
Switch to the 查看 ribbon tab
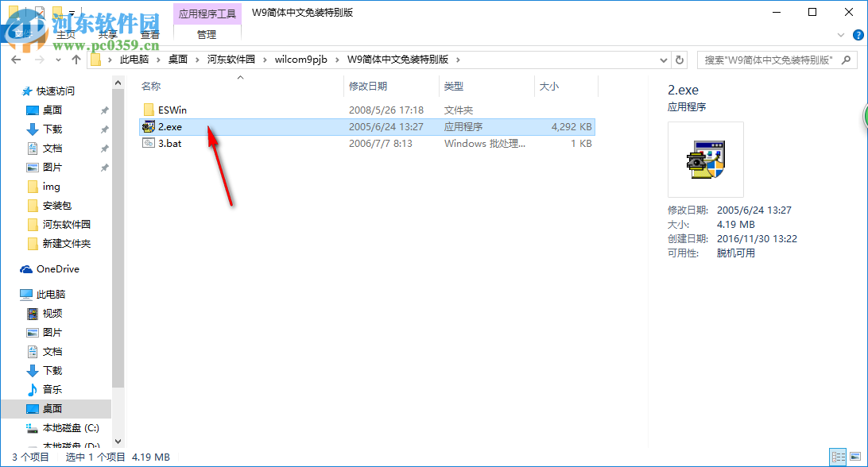pos(151,34)
